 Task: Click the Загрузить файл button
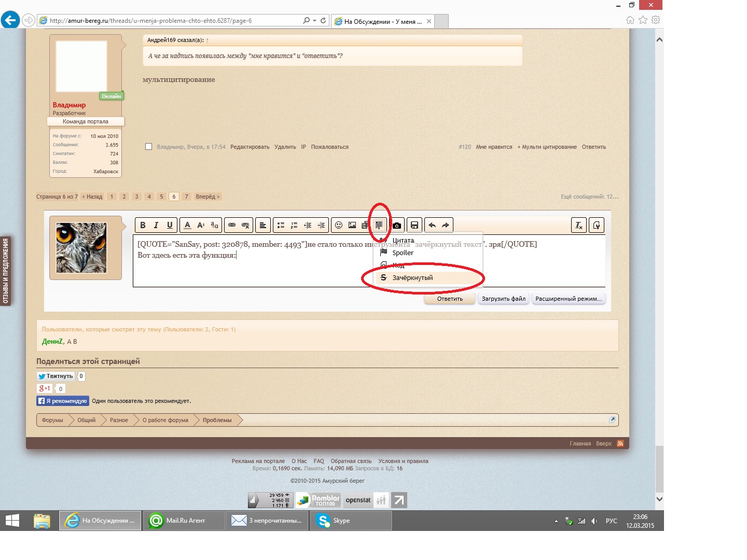pos(504,299)
